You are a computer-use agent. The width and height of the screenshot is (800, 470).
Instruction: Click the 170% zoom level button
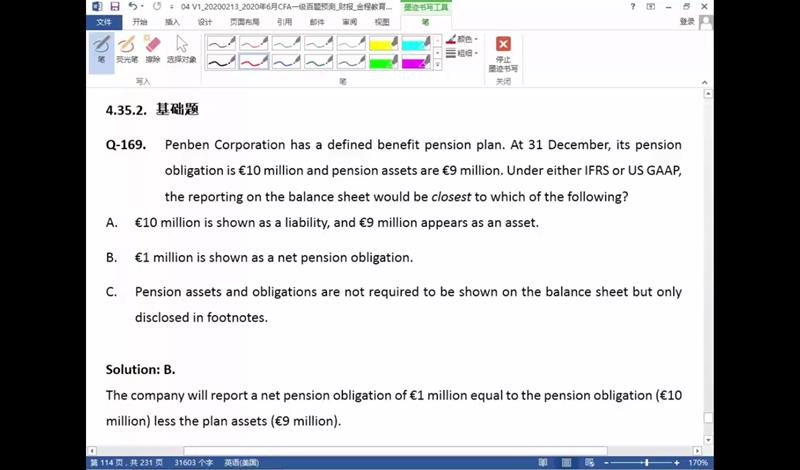point(700,462)
